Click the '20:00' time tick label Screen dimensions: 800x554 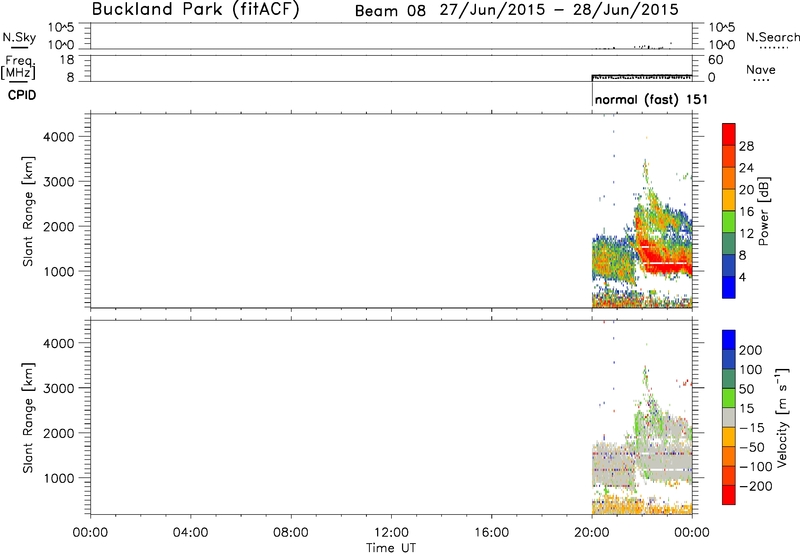[x=592, y=533]
